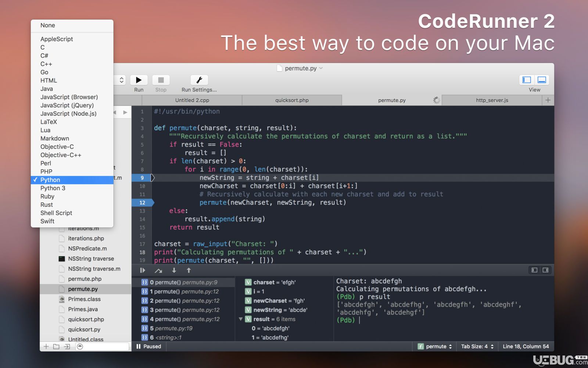The width and height of the screenshot is (588, 368).
Task: Click the debugger step over icon
Action: tap(158, 270)
